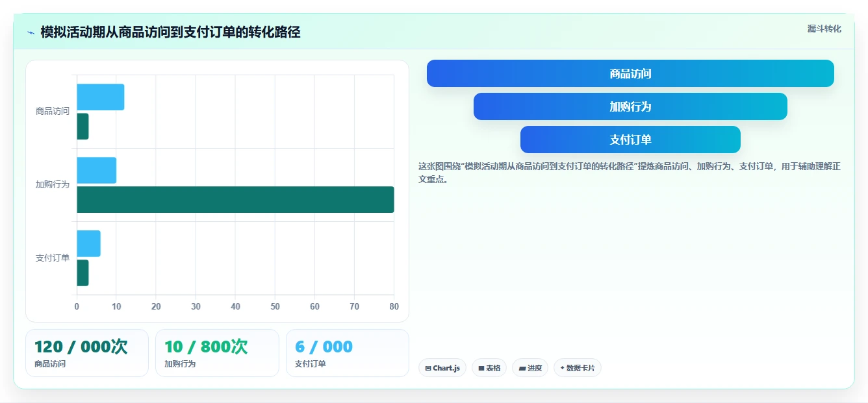Click the 进度 tag chip

click(530, 368)
